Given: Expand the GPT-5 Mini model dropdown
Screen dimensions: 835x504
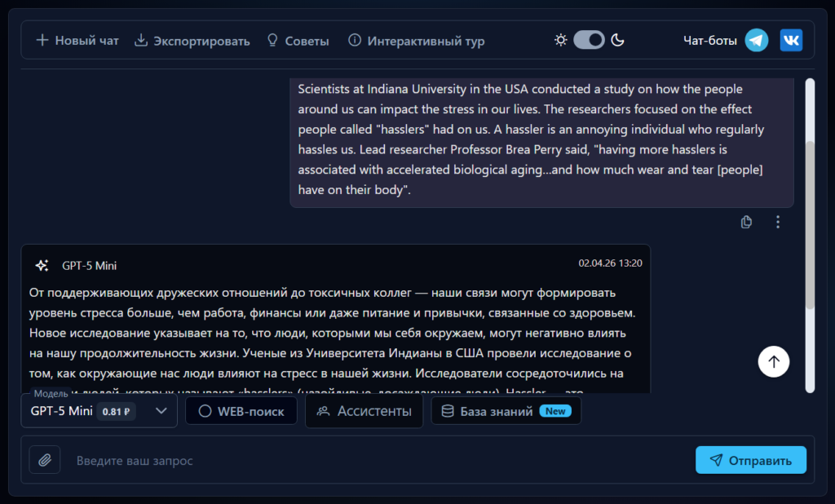Looking at the screenshot, I should tap(99, 411).
